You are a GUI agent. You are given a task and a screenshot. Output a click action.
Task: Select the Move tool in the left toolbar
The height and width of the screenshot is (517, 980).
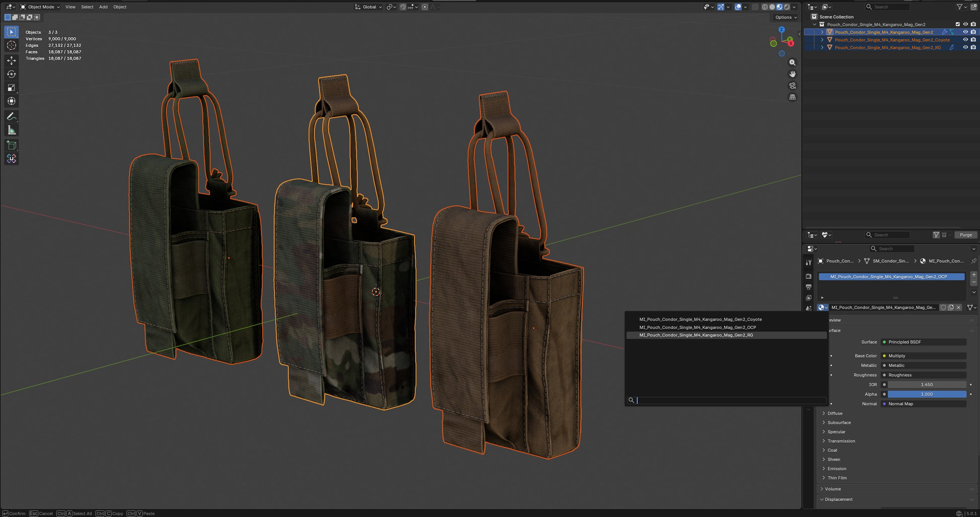click(x=11, y=60)
